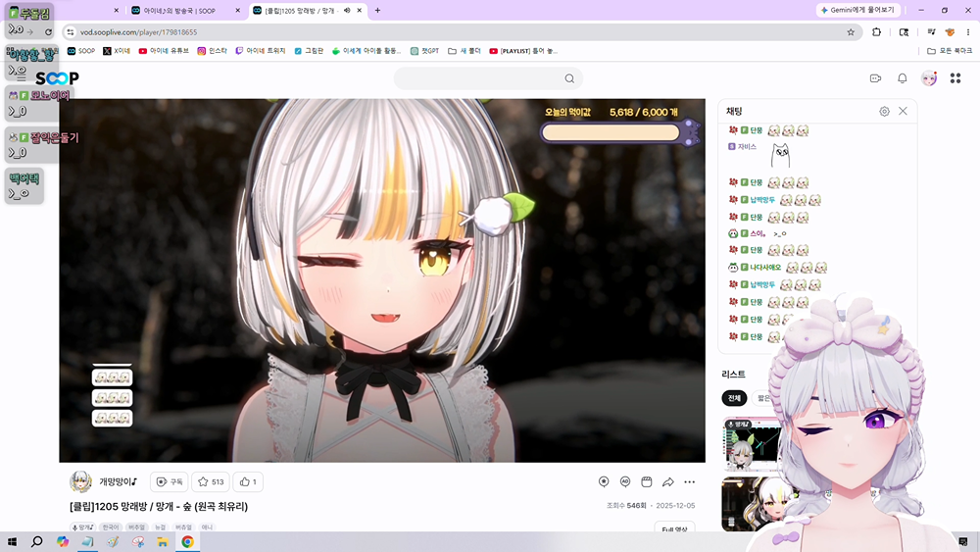Open the Chrome extensions puzzle icon
The height and width of the screenshot is (552, 980).
click(x=877, y=32)
